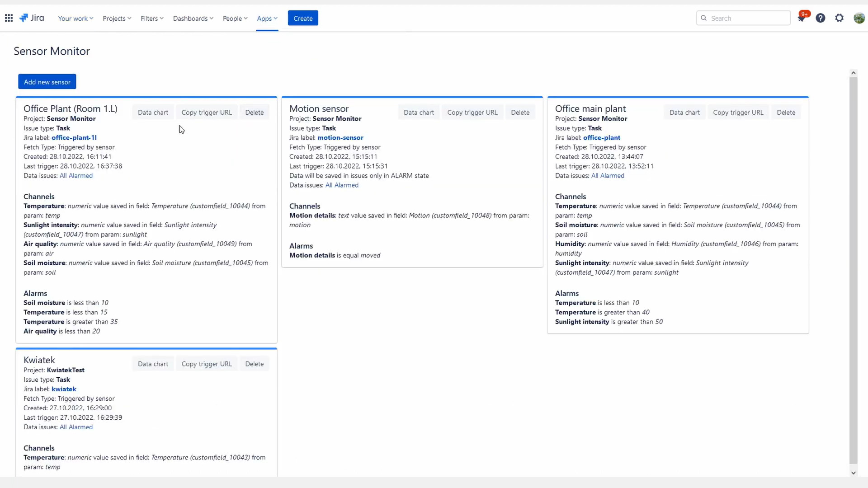The height and width of the screenshot is (488, 868).
Task: Open the help question mark icon
Action: click(821, 18)
